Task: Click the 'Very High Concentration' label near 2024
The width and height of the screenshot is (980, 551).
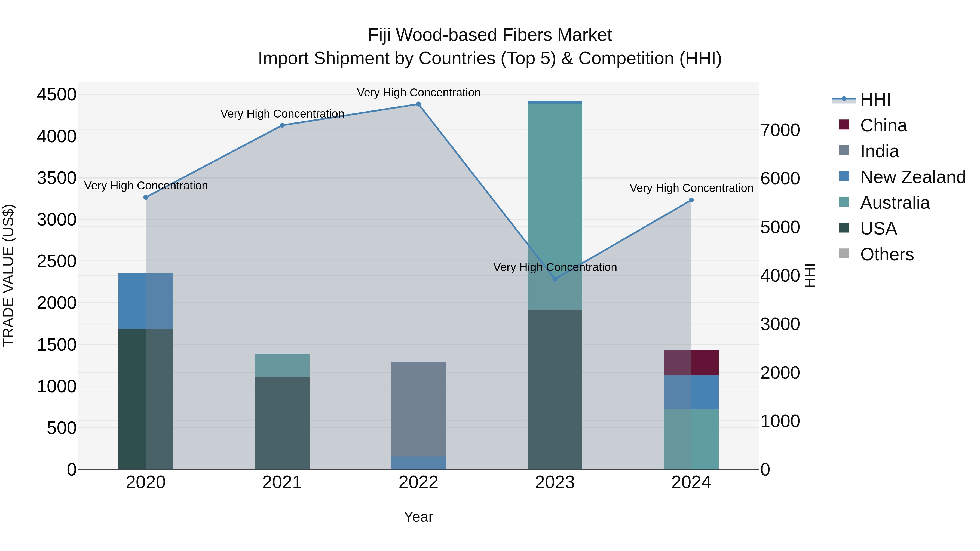Action: point(692,188)
